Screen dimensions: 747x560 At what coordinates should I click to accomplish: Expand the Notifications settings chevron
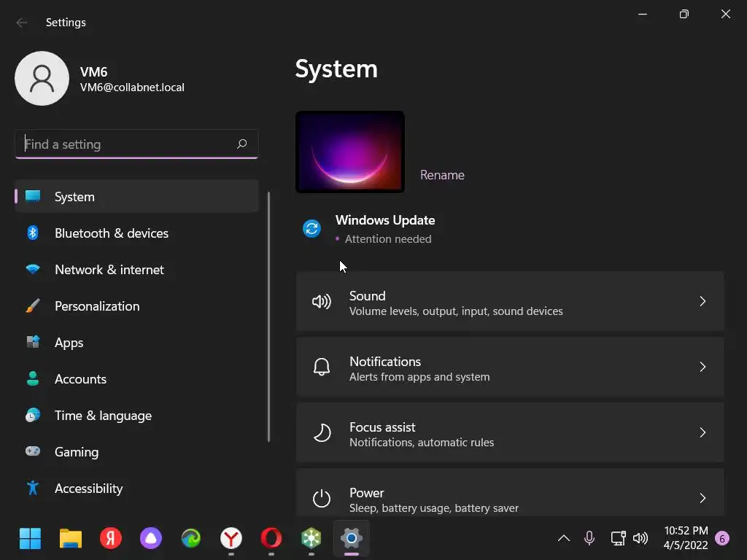tap(703, 367)
